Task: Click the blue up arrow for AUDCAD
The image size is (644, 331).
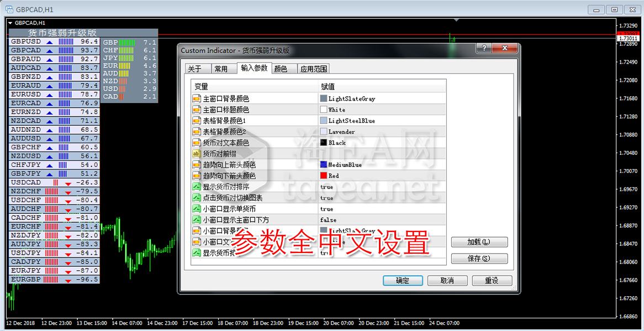Action: pos(50,68)
